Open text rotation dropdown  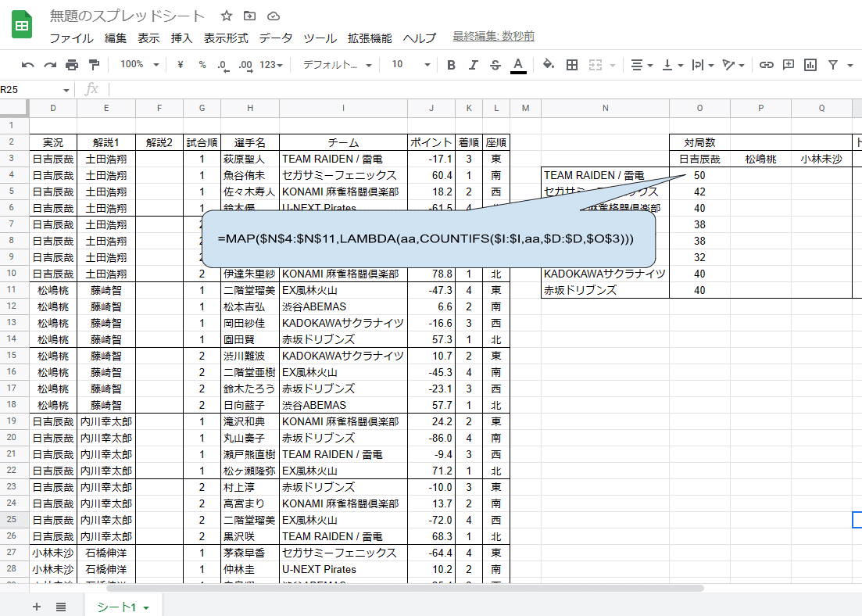pos(733,65)
